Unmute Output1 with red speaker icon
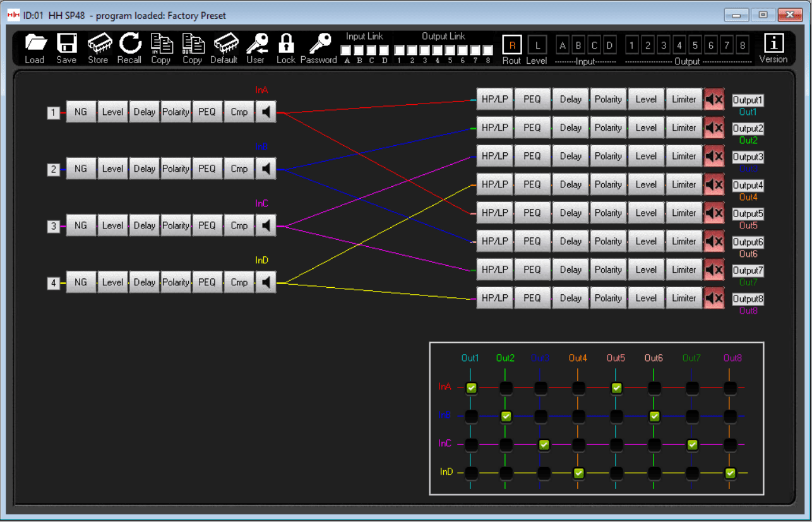The image size is (812, 522). pos(714,100)
